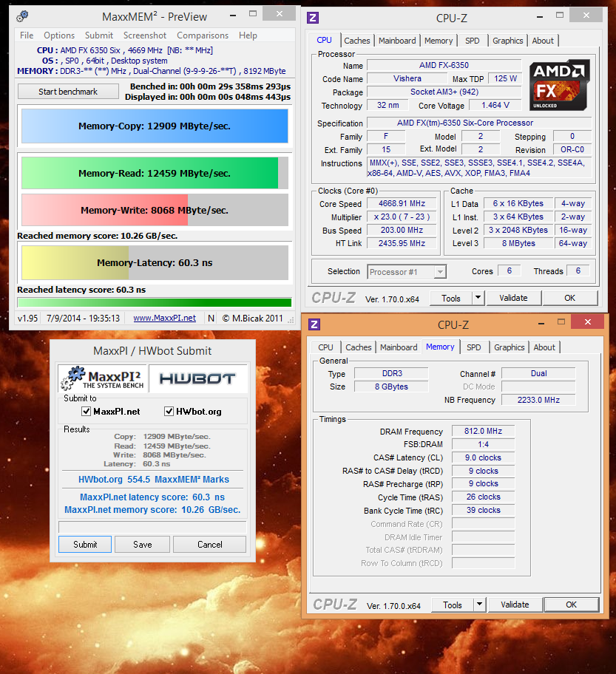Click the MaxxMEM gear icon in title bar
The height and width of the screenshot is (674, 616).
[x=22, y=17]
